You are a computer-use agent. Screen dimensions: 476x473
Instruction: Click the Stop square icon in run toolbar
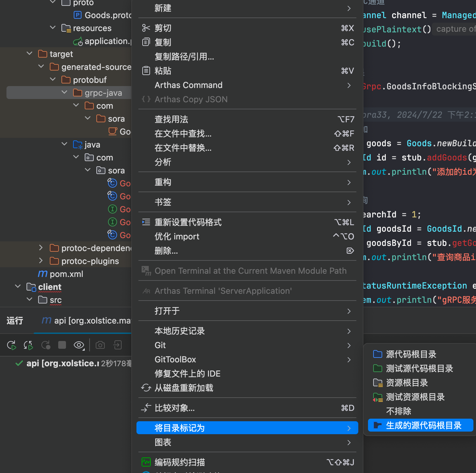[x=62, y=345]
